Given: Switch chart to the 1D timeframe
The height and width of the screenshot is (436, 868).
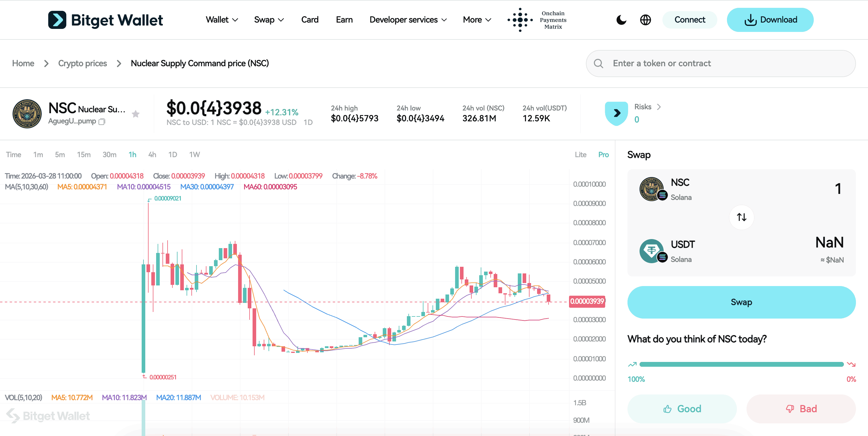Looking at the screenshot, I should [172, 154].
